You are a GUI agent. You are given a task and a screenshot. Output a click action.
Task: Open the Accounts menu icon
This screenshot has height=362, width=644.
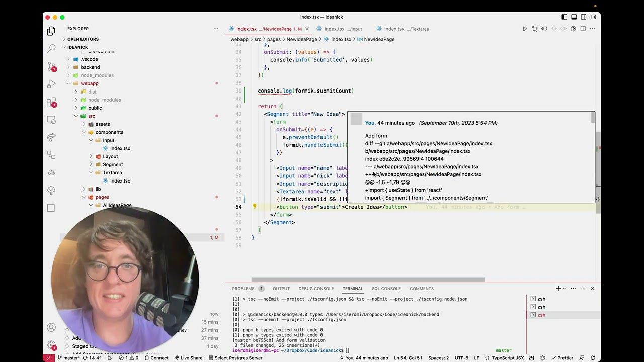51,327
